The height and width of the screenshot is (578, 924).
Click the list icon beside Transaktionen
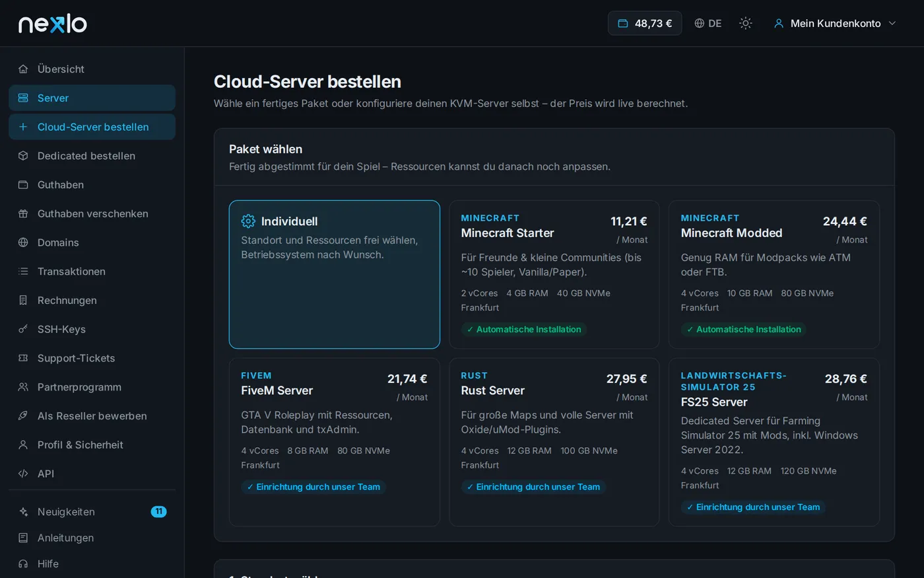tap(23, 271)
